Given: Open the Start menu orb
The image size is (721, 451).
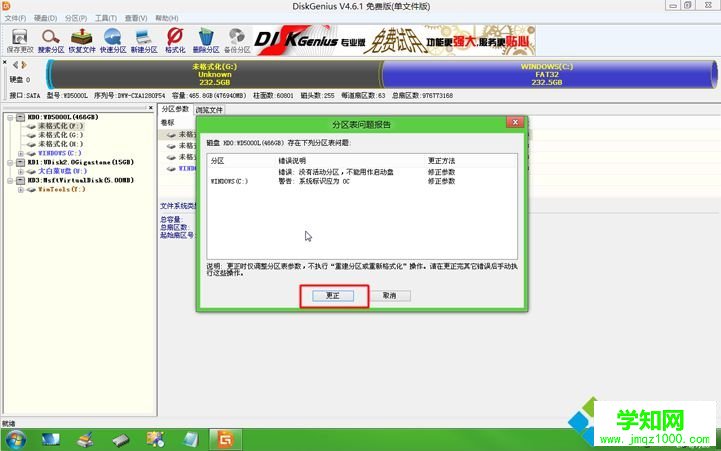Looking at the screenshot, I should [16, 440].
